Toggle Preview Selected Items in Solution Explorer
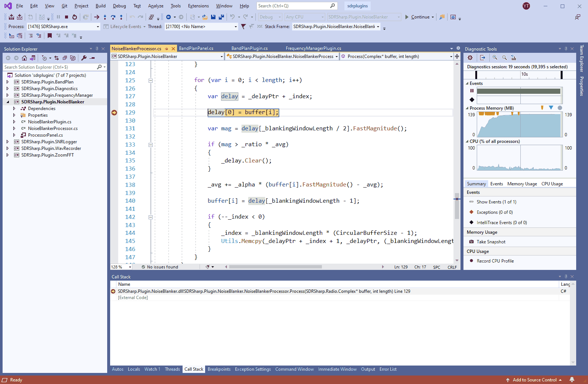 pos(92,58)
